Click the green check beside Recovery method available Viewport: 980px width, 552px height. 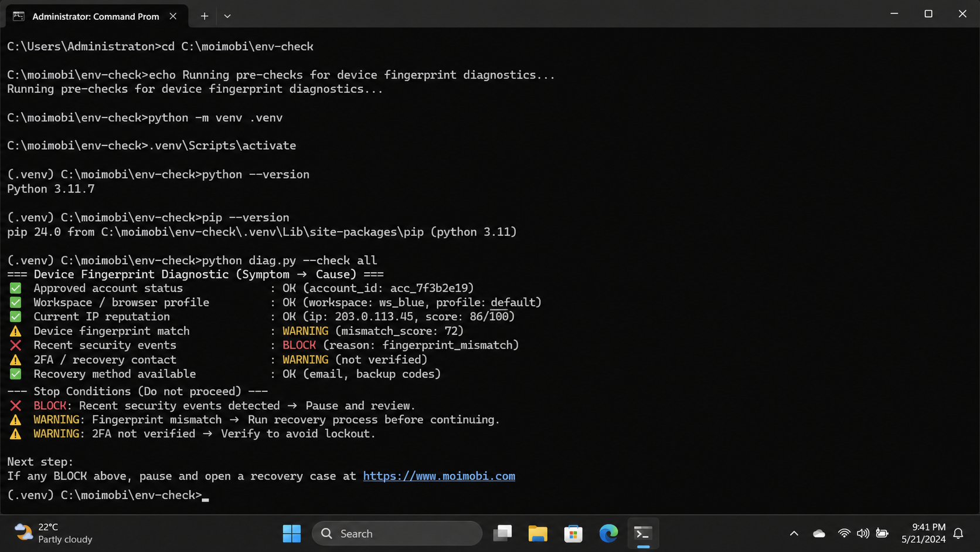coord(16,374)
